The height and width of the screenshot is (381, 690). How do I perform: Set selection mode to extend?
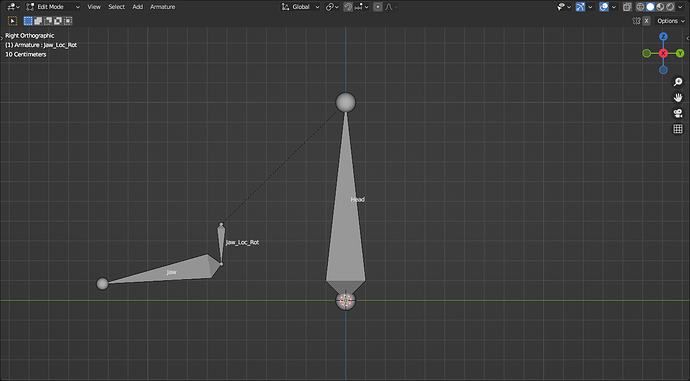tap(38, 21)
